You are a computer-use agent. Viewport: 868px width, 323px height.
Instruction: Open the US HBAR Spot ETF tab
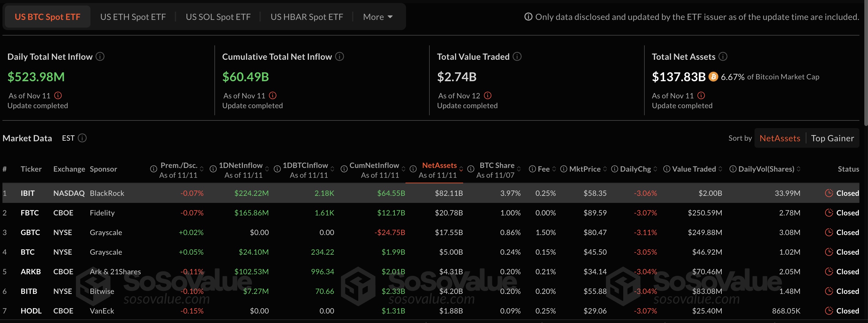pos(307,17)
